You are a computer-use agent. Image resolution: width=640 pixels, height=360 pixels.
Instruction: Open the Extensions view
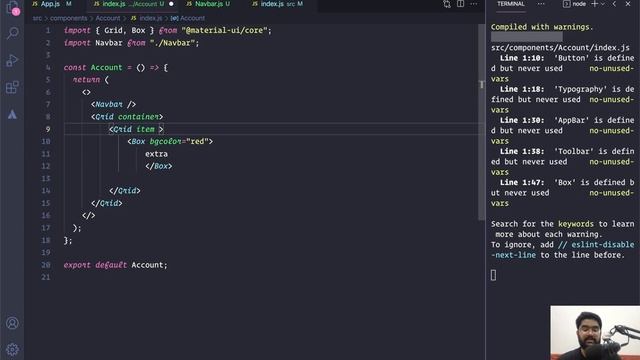click(x=12, y=87)
